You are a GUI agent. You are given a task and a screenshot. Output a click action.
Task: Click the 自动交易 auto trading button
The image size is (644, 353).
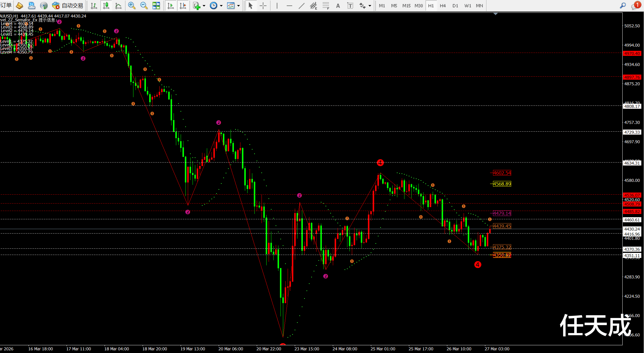click(68, 6)
